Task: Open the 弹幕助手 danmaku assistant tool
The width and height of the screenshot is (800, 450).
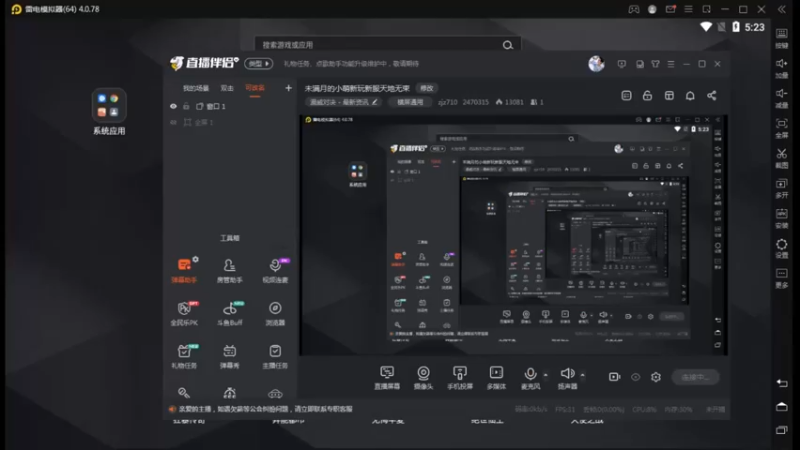Action: (x=184, y=270)
